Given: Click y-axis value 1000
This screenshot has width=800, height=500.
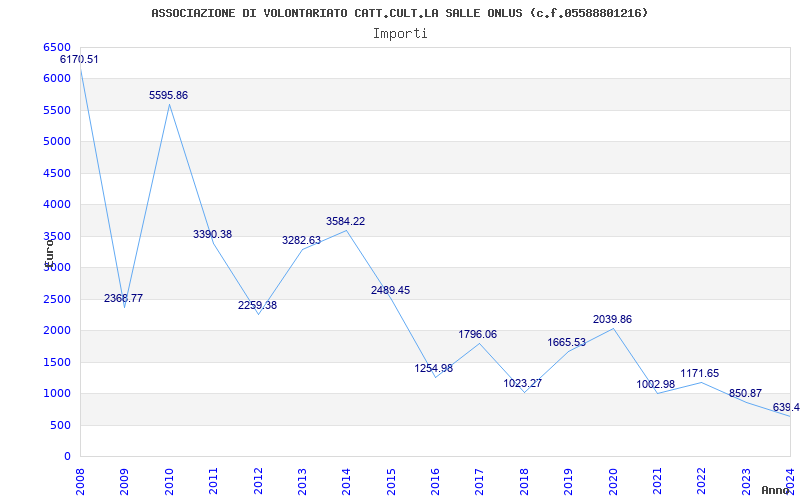Looking at the screenshot, I should (57, 393).
